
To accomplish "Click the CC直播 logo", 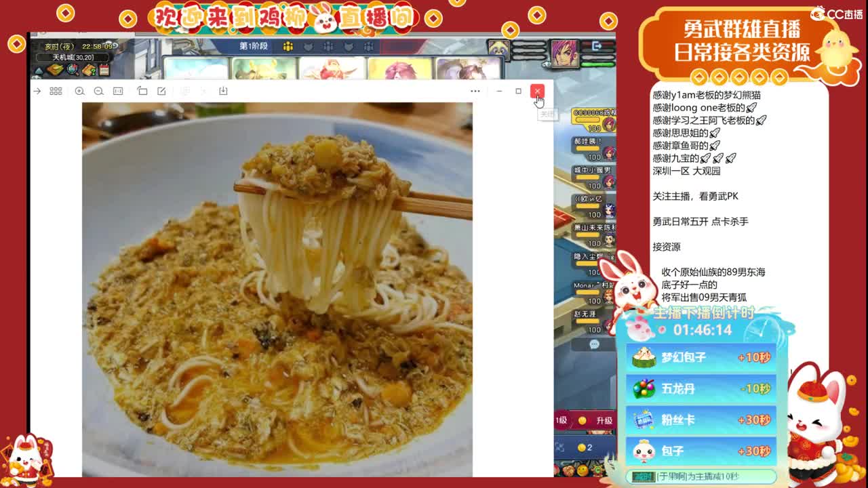I will [837, 14].
